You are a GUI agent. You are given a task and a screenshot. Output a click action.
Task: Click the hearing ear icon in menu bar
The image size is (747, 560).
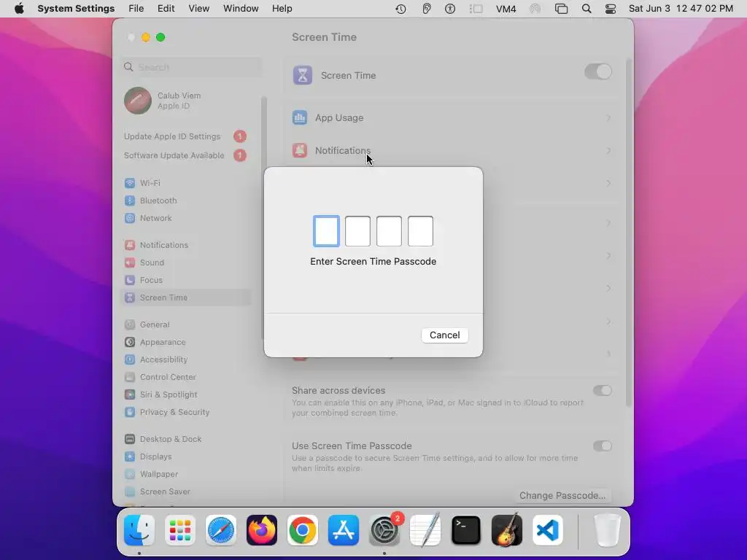coord(426,9)
